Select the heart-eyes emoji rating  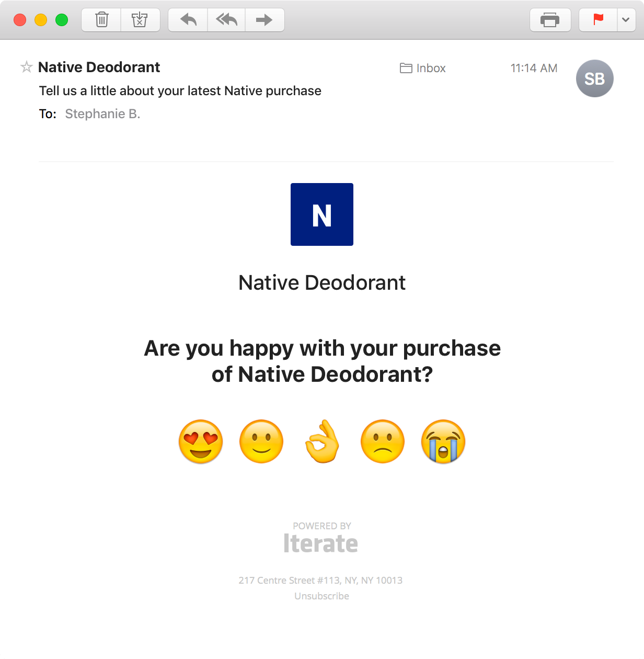201,441
